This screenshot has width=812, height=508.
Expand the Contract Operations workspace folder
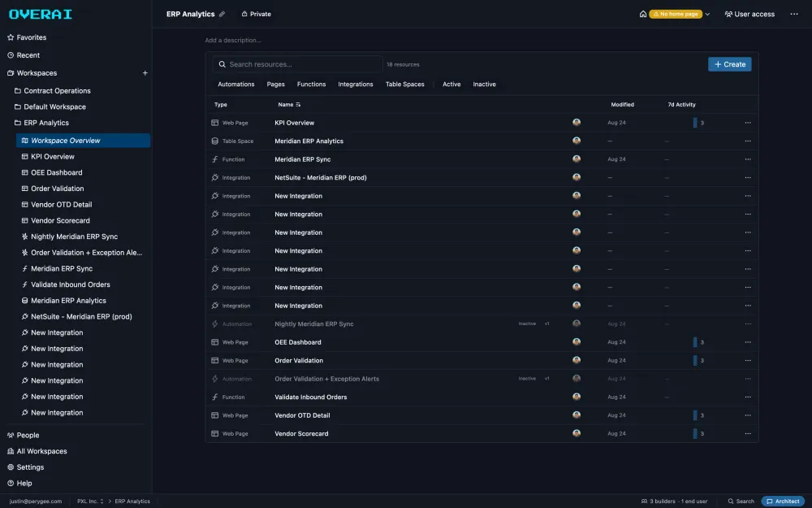[52, 91]
